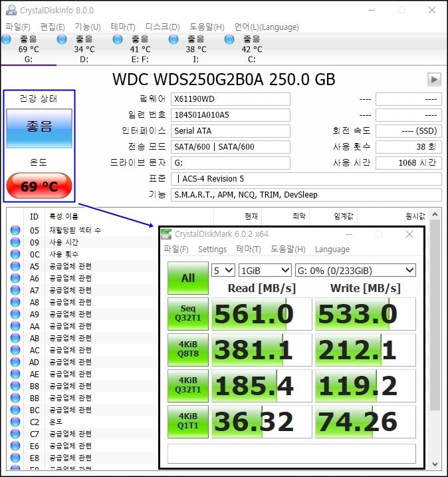Viewport: 448px width, 477px height.
Task: Click the status orb for attribute A8
Action: coord(15,302)
